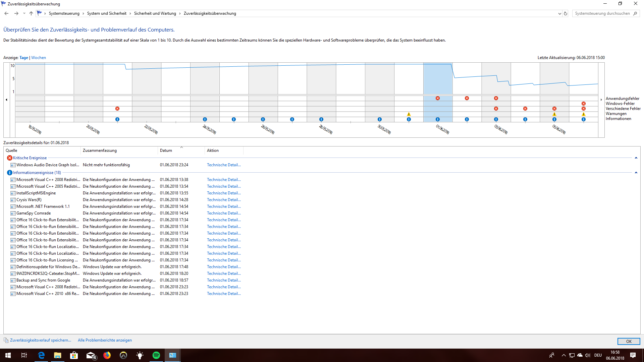Collapse the Informationsereignisse group
The image size is (644, 362).
point(636,173)
